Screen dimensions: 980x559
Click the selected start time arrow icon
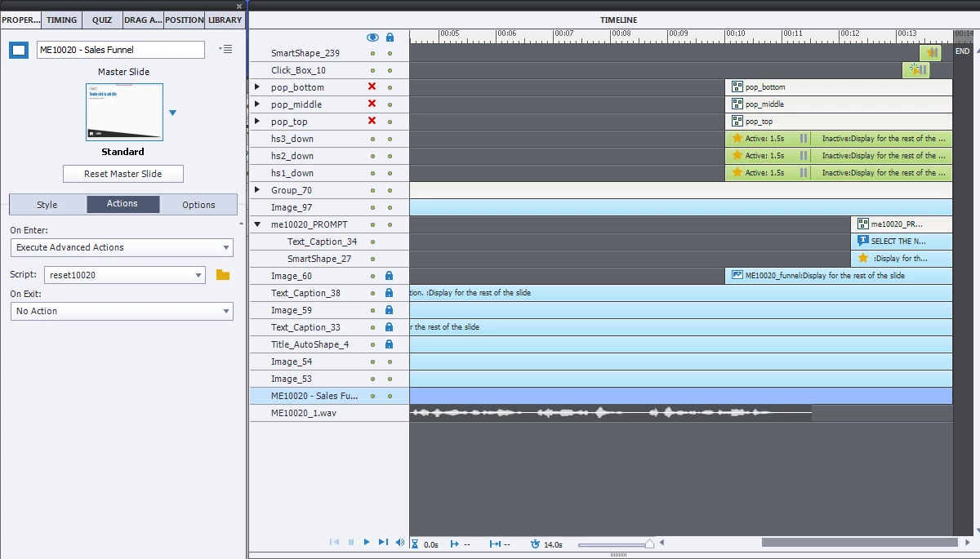455,543
